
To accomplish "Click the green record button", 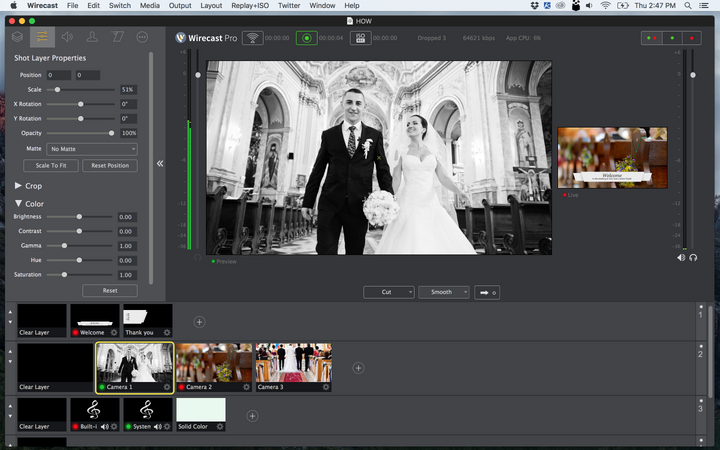I will (306, 38).
